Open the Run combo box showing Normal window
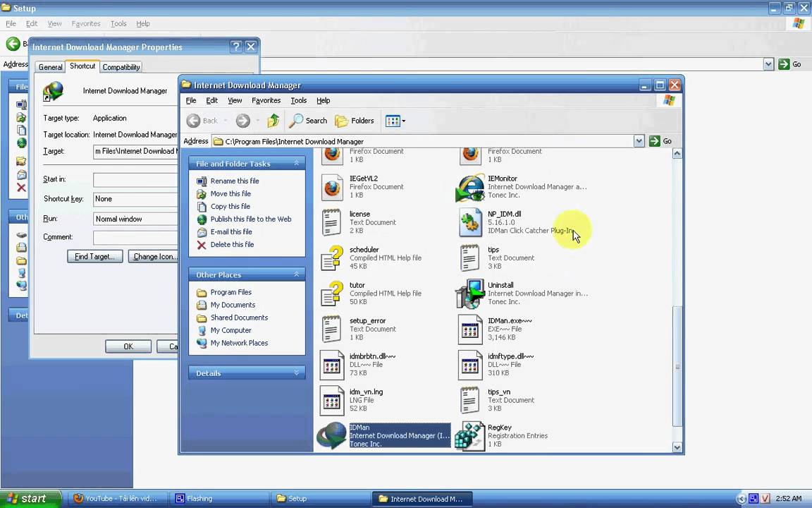 [x=135, y=219]
